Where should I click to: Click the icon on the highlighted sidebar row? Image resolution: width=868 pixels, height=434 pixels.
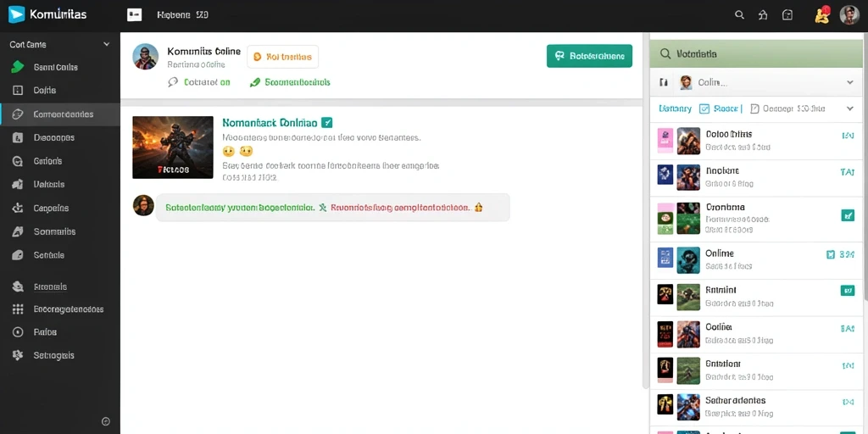coord(18,114)
